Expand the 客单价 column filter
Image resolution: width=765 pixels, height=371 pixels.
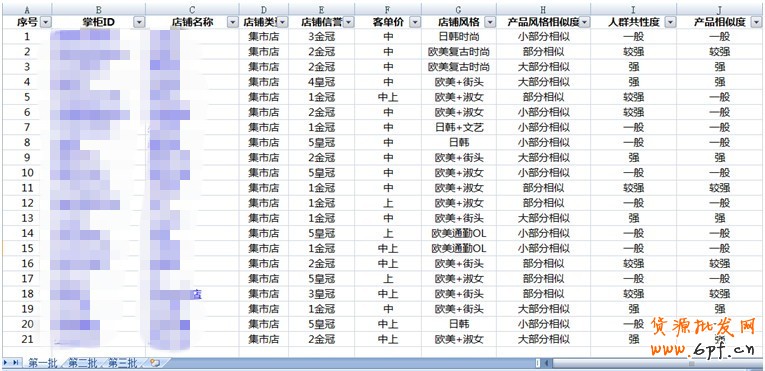pyautogui.click(x=415, y=22)
